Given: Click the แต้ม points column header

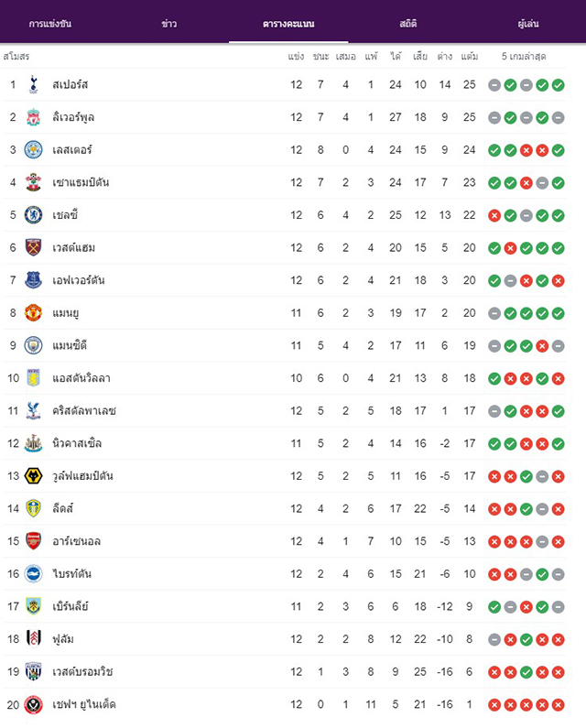Looking at the screenshot, I should pos(470,56).
